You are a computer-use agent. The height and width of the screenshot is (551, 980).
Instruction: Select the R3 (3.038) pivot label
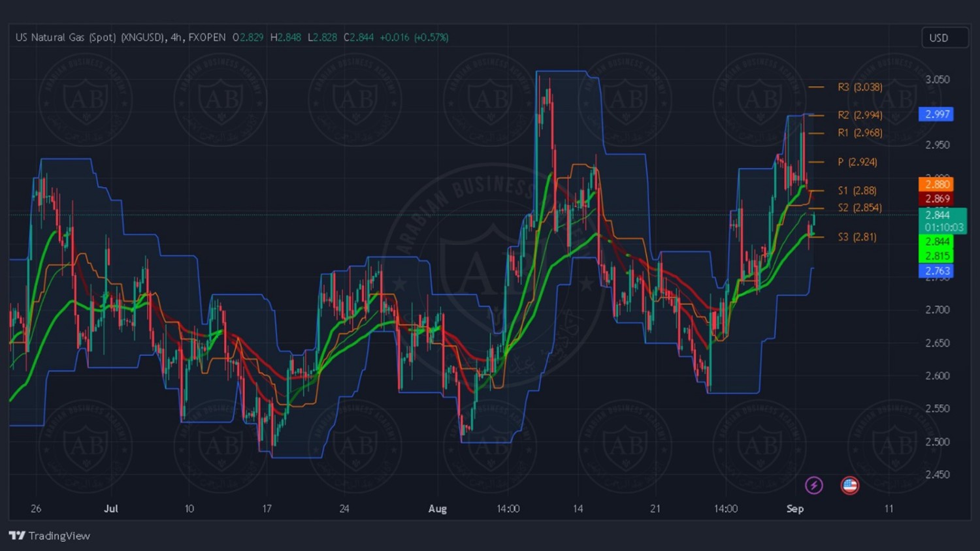[860, 87]
